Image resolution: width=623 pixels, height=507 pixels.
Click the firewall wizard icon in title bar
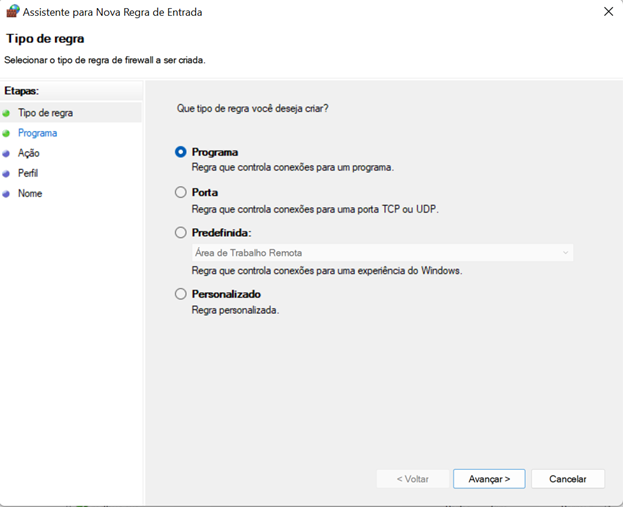click(x=13, y=11)
